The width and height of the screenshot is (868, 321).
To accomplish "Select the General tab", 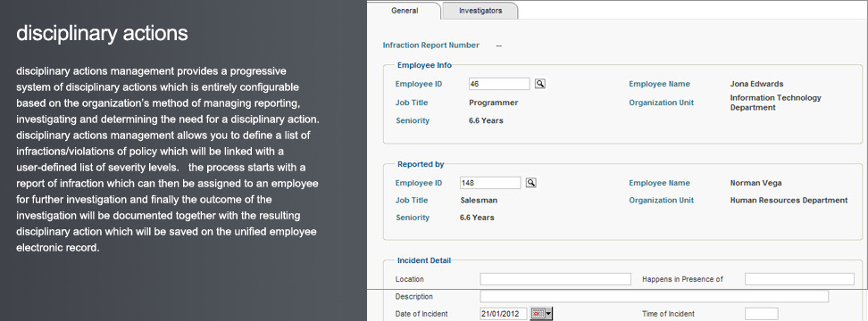I will (x=405, y=11).
